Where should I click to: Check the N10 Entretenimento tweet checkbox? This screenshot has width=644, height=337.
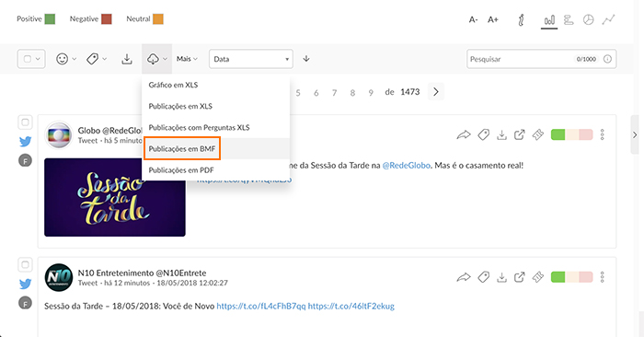(25, 264)
